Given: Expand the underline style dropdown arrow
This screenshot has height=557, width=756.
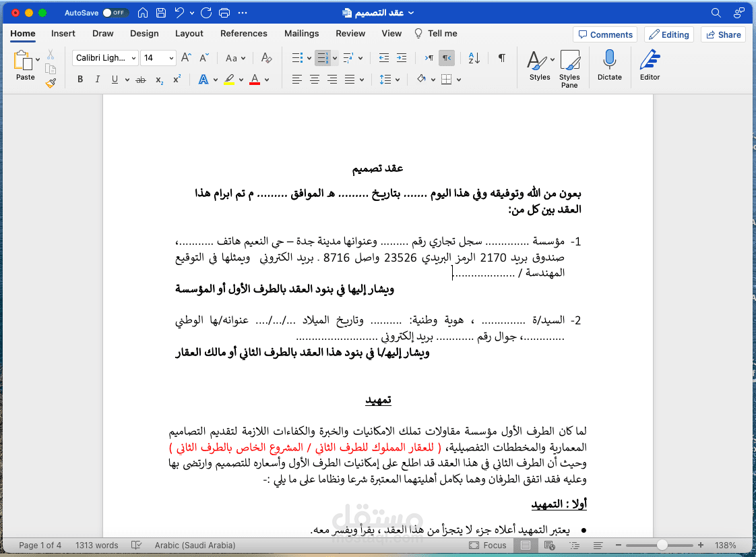Looking at the screenshot, I should click(x=127, y=80).
